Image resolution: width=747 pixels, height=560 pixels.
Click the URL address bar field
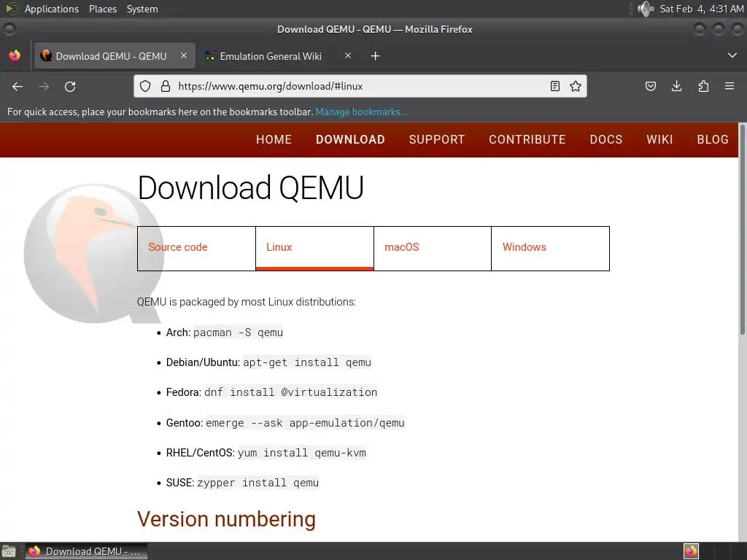click(x=360, y=86)
